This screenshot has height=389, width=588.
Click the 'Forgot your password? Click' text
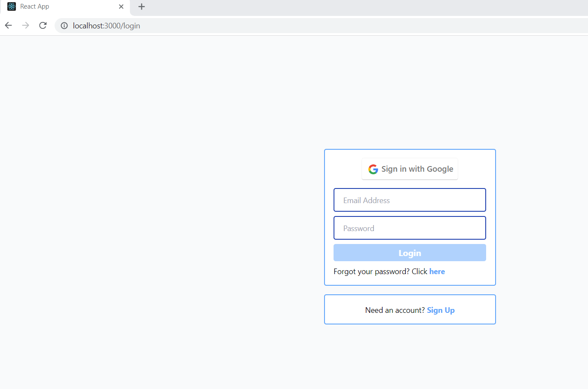[380, 272]
